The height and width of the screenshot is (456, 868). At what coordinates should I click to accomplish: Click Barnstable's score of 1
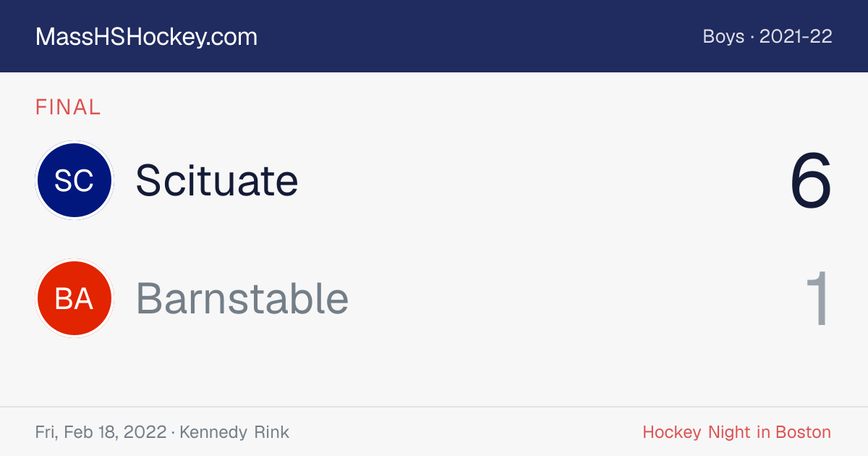coord(818,298)
